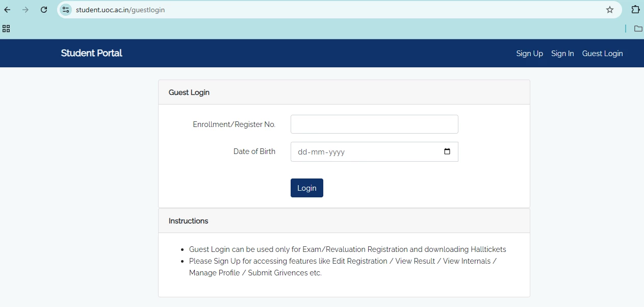
Task: Select the yyyy year segment of date field
Action: pyautogui.click(x=336, y=152)
